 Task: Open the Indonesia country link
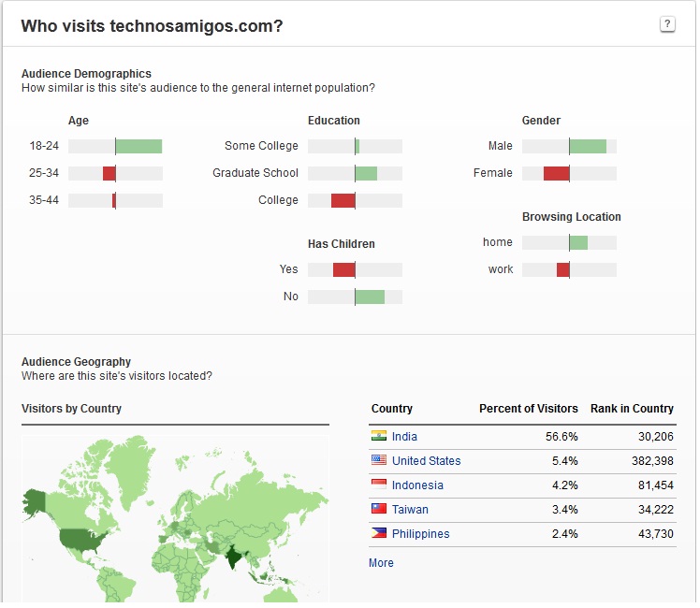tap(419, 487)
